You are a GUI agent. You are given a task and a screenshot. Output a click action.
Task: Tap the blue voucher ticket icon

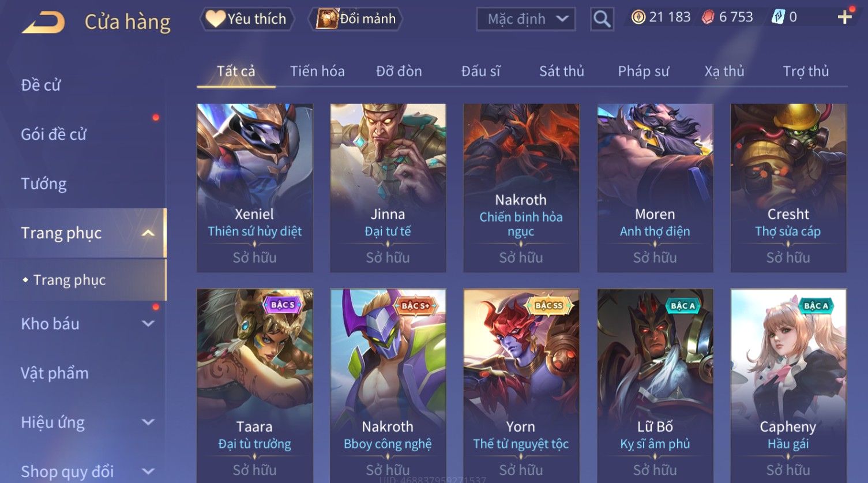778,17
